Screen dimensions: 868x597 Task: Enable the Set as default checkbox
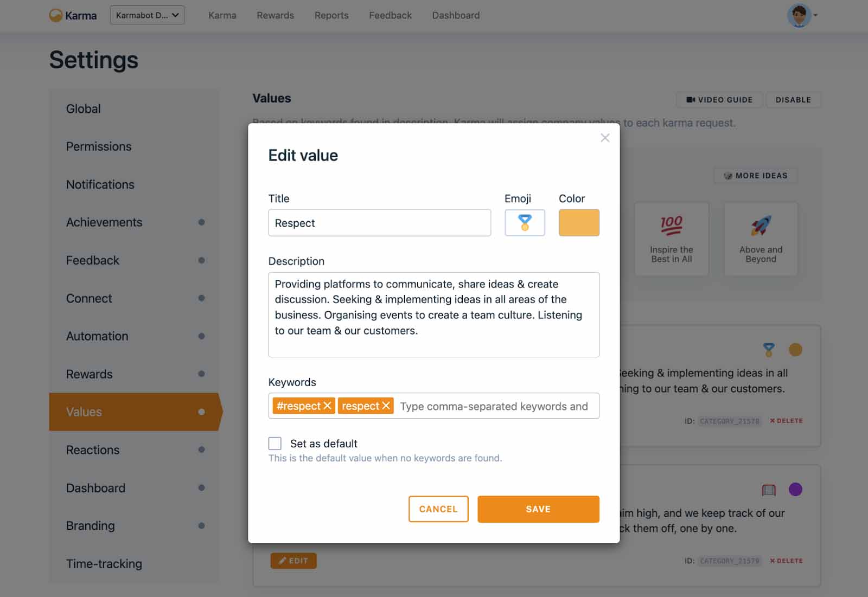pos(275,444)
